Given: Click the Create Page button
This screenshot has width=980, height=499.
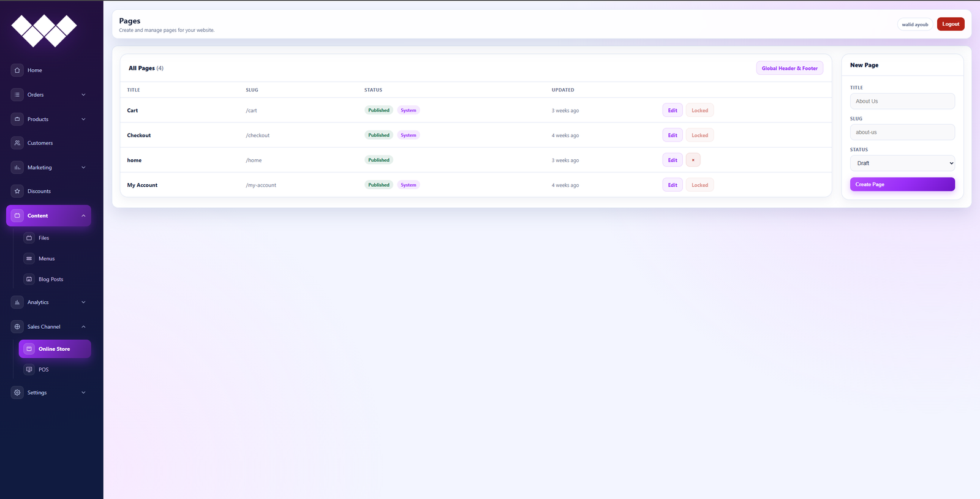Looking at the screenshot, I should [902, 184].
